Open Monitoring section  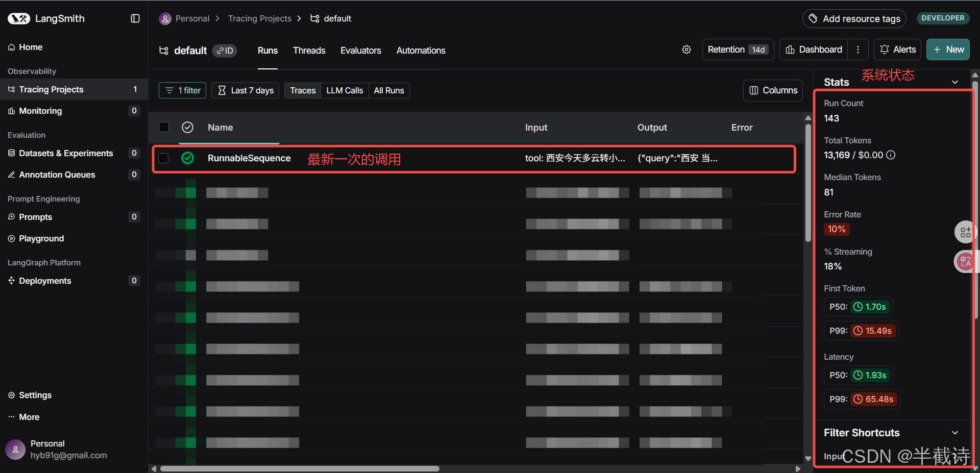[x=73, y=111]
